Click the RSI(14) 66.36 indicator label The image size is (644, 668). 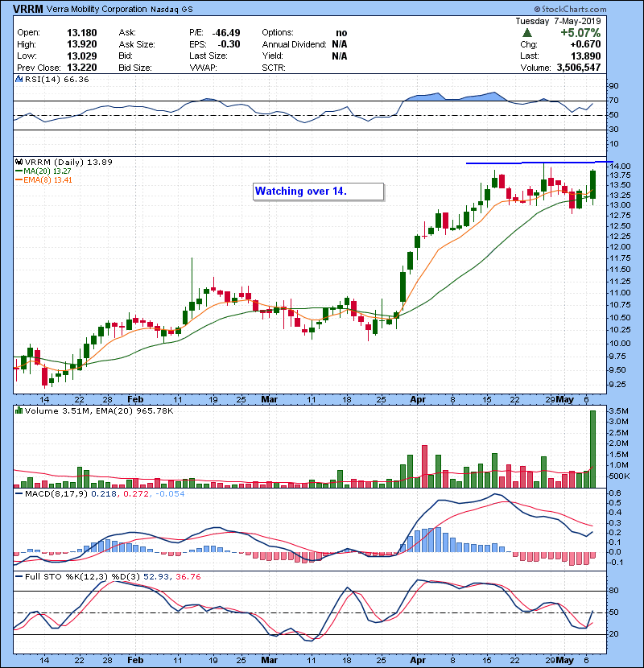56,79
